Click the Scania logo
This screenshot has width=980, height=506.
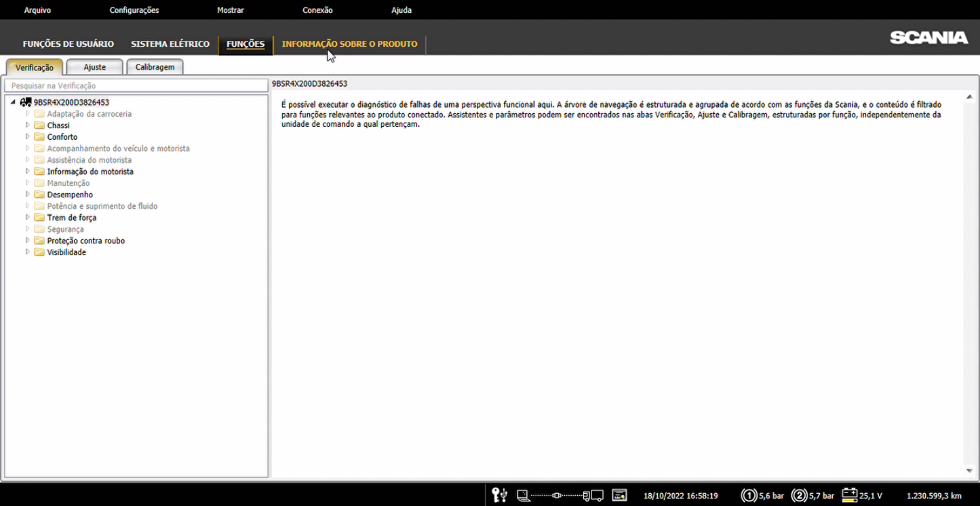928,38
